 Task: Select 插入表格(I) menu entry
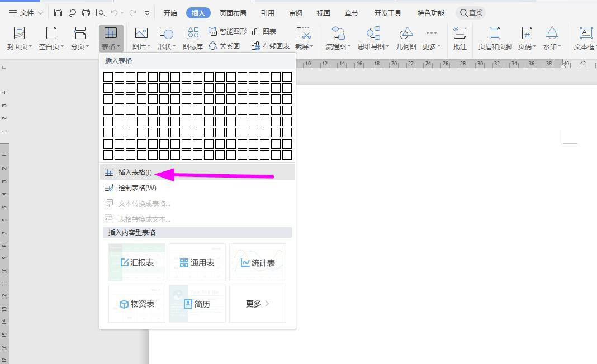pyautogui.click(x=135, y=173)
